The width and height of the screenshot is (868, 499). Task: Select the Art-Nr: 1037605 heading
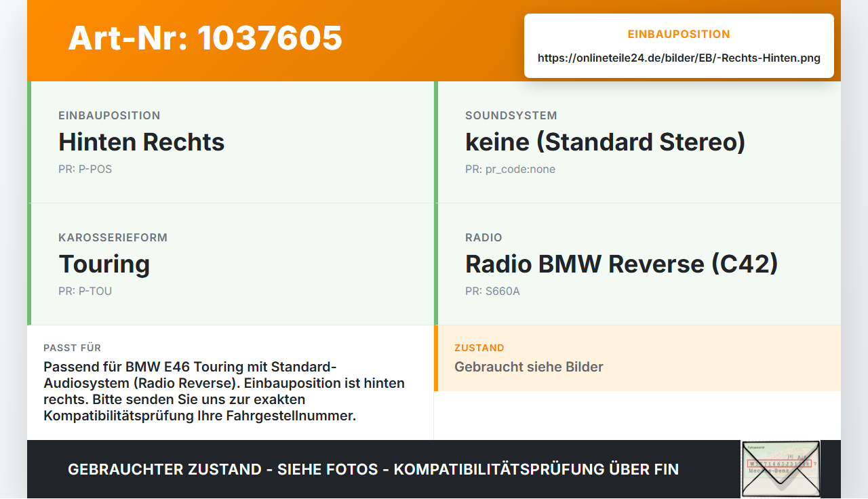(205, 38)
